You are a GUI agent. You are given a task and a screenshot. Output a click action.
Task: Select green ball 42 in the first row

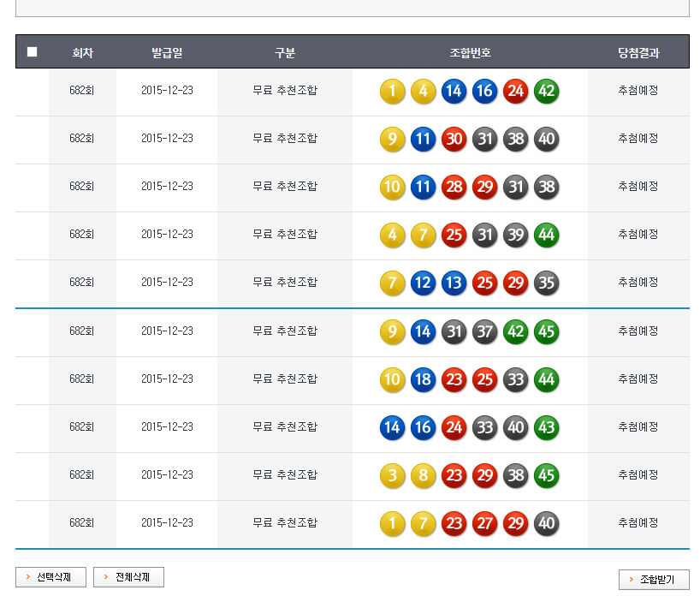(x=546, y=92)
